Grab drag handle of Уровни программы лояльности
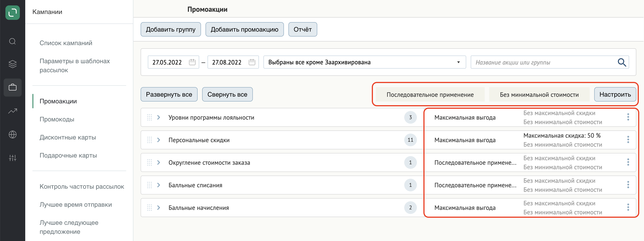644x241 pixels. point(149,117)
